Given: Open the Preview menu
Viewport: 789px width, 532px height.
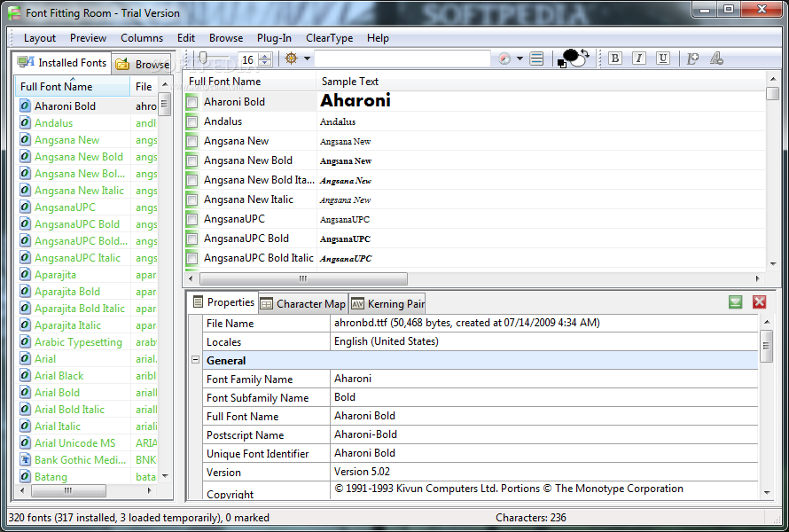Looking at the screenshot, I should [88, 38].
